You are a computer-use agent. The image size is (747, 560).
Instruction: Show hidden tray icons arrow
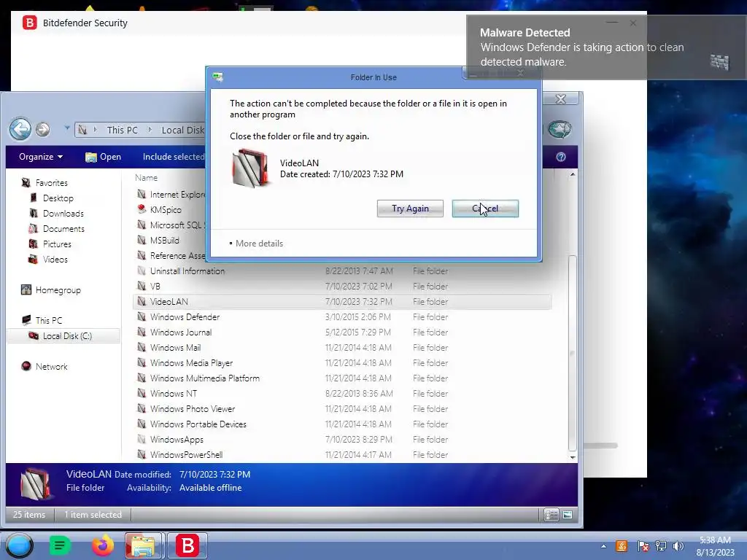(x=603, y=546)
